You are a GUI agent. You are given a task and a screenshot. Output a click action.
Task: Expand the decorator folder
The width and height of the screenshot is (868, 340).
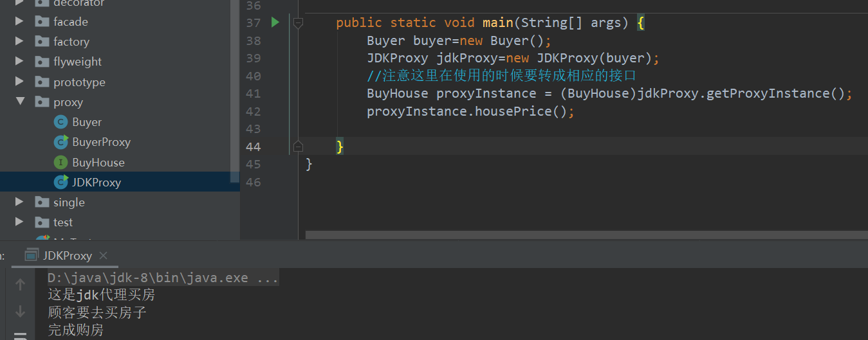19,3
